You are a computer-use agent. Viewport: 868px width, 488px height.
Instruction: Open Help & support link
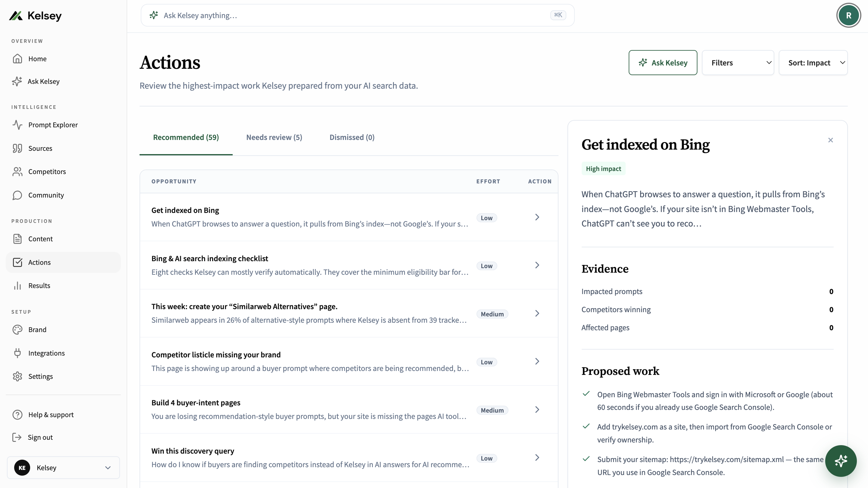[x=63, y=414]
